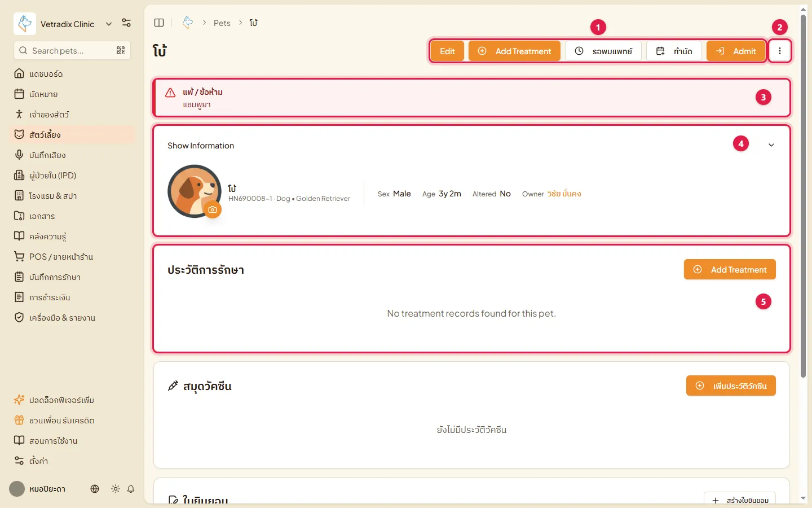Image resolution: width=812 pixels, height=508 pixels.
Task: Select สัตว์เลี้ยง pets menu item
Action: (73, 135)
